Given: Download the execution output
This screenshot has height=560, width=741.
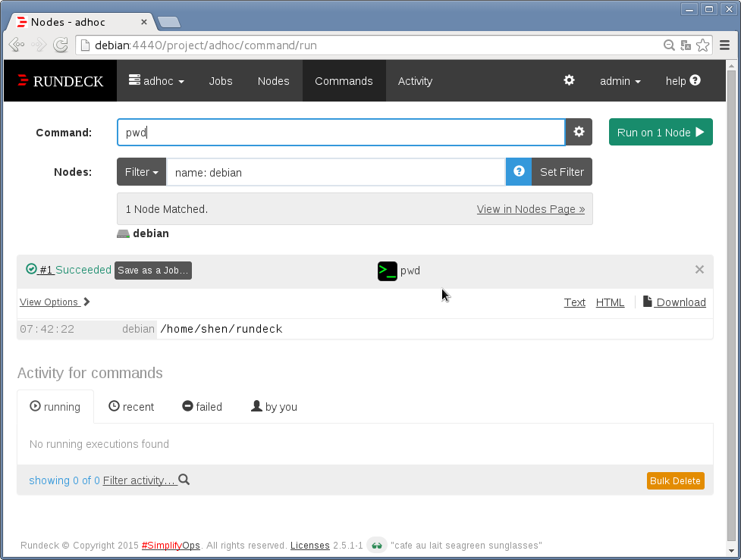Looking at the screenshot, I should [674, 302].
